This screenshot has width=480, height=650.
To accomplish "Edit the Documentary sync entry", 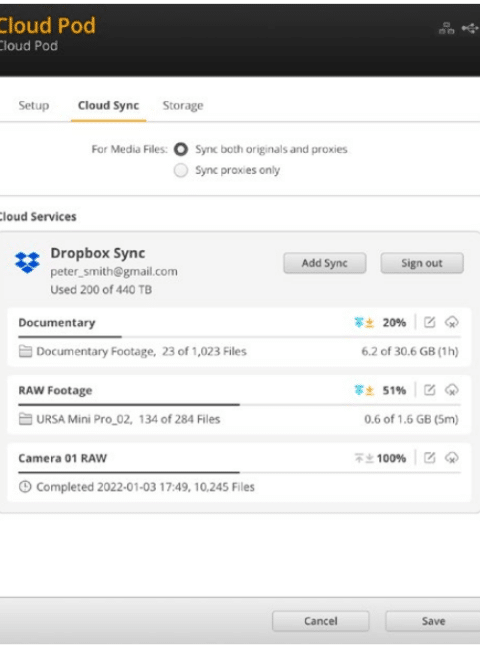I will (429, 322).
